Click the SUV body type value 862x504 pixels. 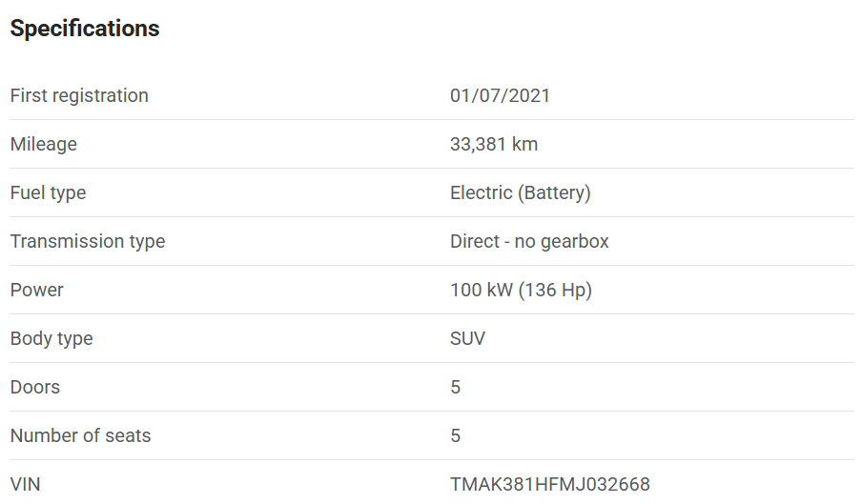467,338
